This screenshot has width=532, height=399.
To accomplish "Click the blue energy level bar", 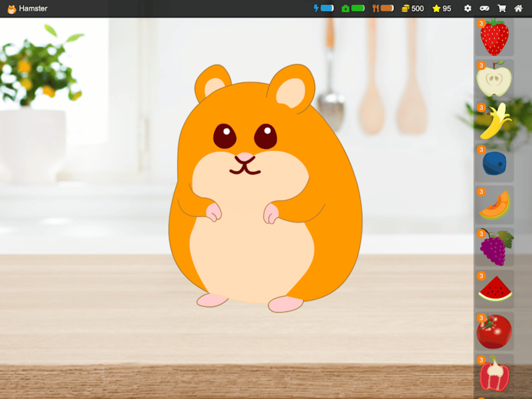I will point(326,8).
